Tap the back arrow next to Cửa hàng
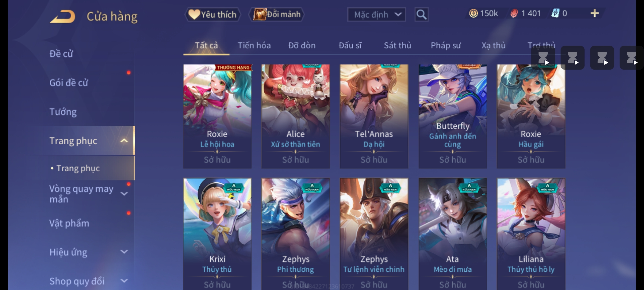The width and height of the screenshot is (644, 290). pos(62,17)
